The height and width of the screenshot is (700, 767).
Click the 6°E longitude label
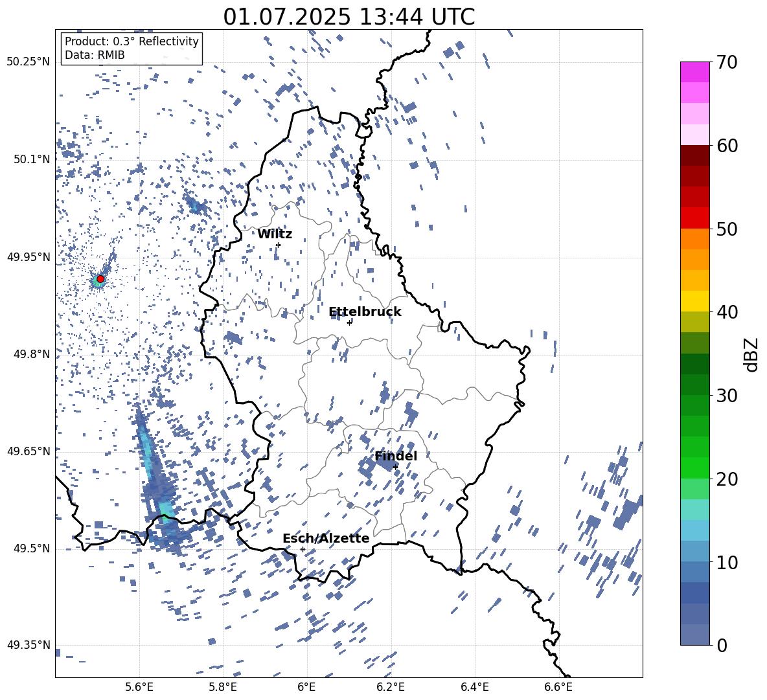point(306,687)
